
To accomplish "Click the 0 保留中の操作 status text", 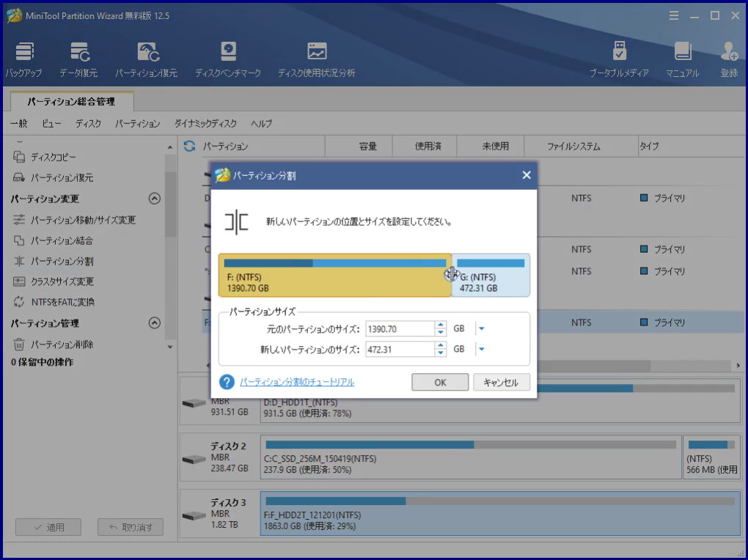I will pyautogui.click(x=43, y=362).
